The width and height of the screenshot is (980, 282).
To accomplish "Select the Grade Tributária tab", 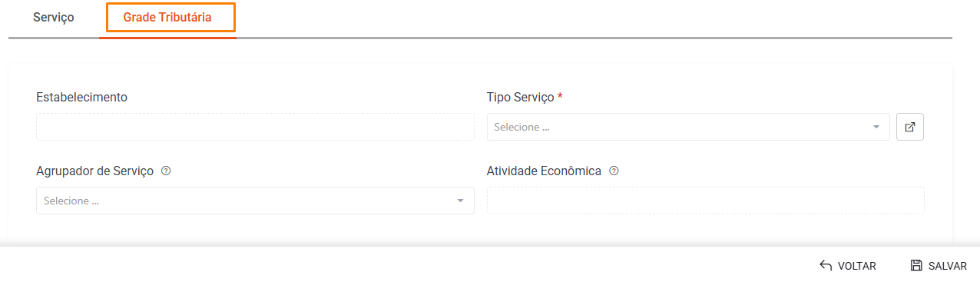I will coord(167,17).
